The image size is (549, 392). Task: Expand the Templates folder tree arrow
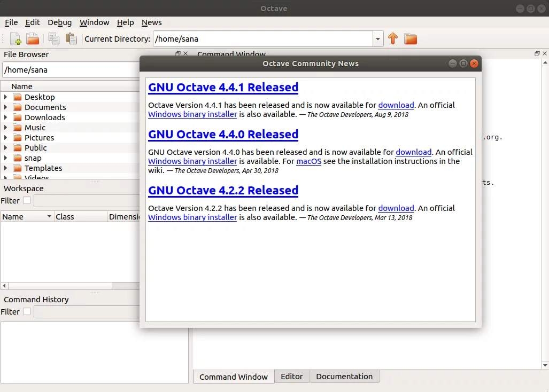point(5,168)
